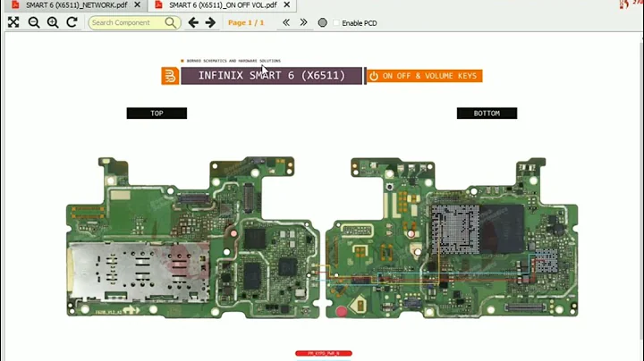Rotate the page with the refresh icon

[x=72, y=22]
